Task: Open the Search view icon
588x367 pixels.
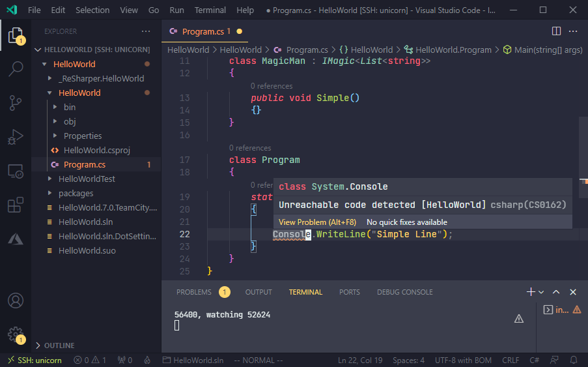Action: click(16, 69)
